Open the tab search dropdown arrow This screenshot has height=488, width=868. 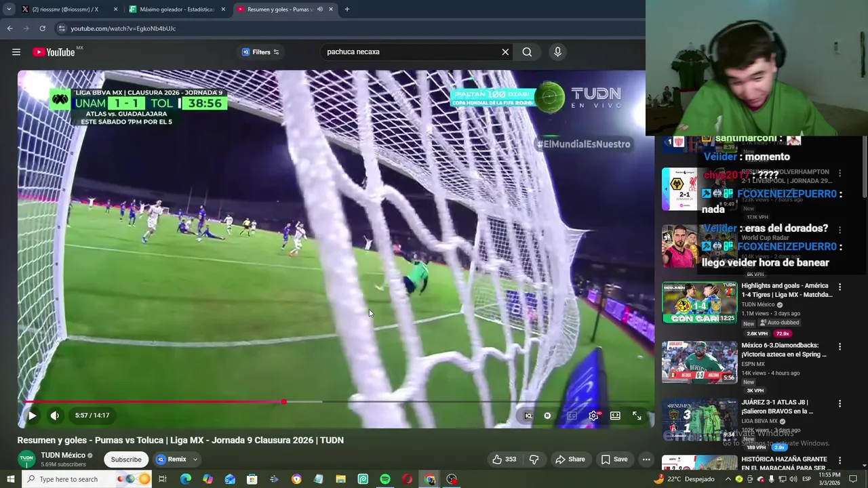pyautogui.click(x=9, y=9)
